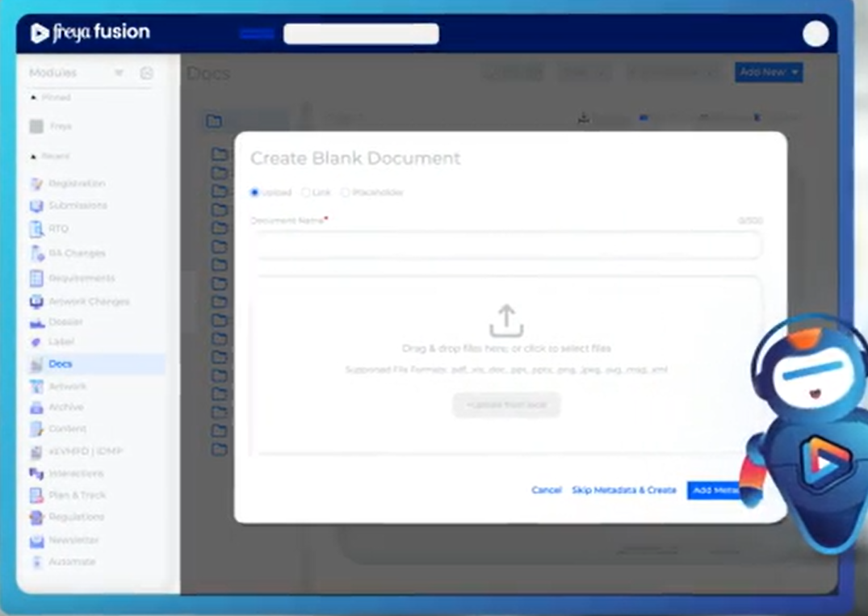Screen dimensions: 868x616
Task: Open the Automate module icon
Action: tap(36, 562)
